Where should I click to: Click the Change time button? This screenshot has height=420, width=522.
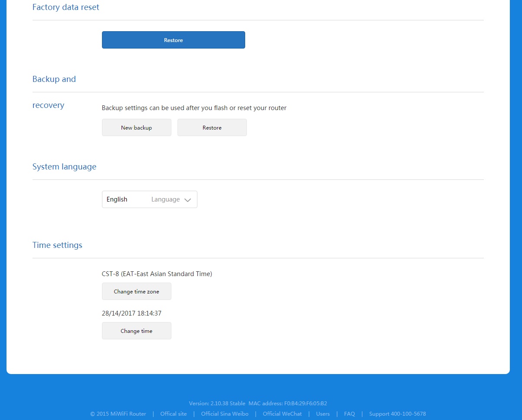137,331
